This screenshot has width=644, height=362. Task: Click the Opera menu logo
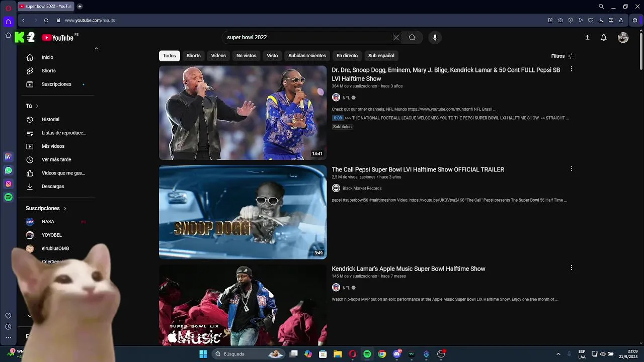[8, 8]
